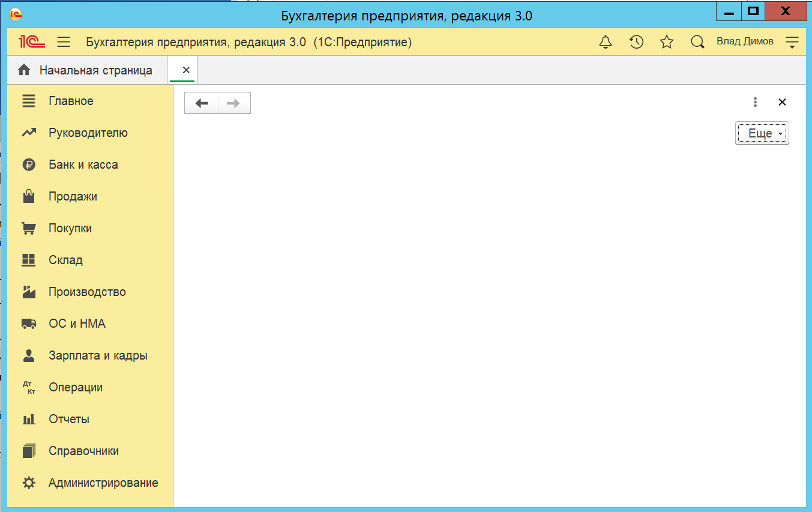The width and height of the screenshot is (812, 512).
Task: Click Справочники books icon
Action: coord(29,451)
